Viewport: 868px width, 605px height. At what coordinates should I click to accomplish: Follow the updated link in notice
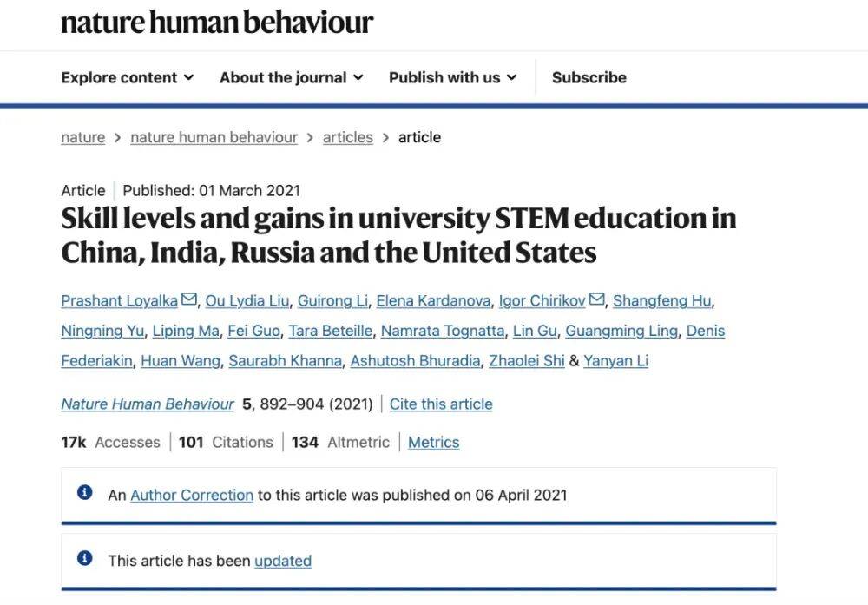pyautogui.click(x=283, y=561)
